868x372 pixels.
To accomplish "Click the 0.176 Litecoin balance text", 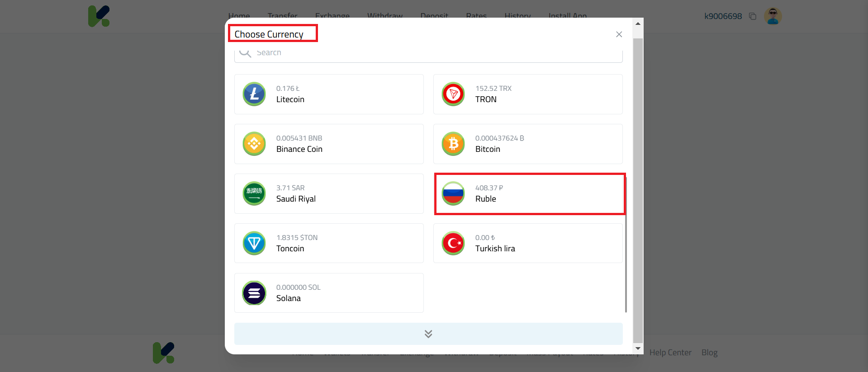I will click(x=288, y=88).
